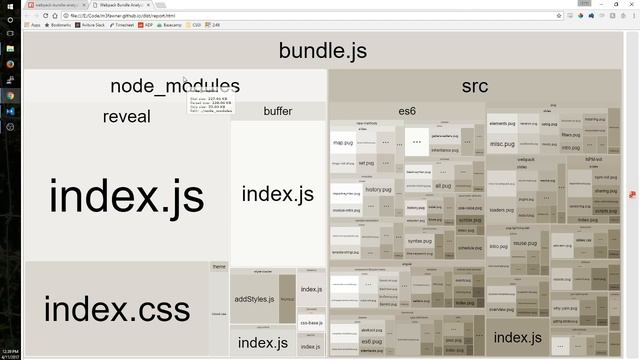Viewport: 640px width, 360px height.
Task: Open the Timesheet bookmark
Action: click(x=122, y=25)
